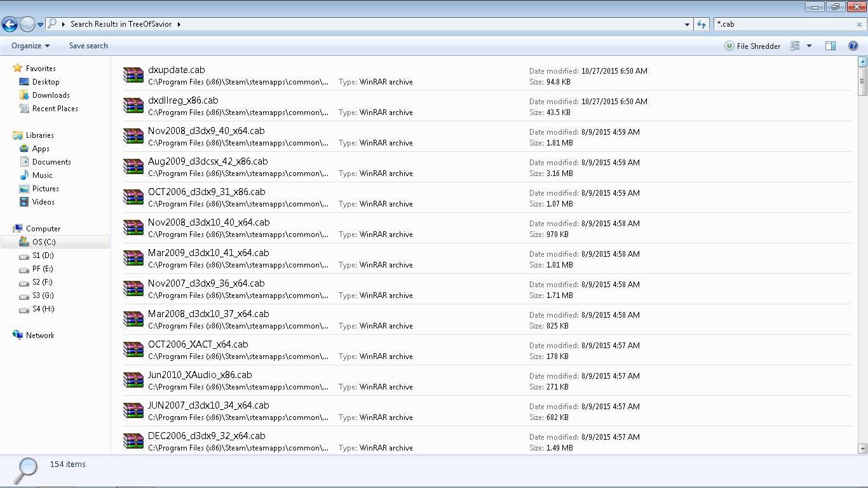Viewport: 868px width, 488px height.
Task: Click WinRAR icon of dxupdate.cab
Action: point(133,75)
